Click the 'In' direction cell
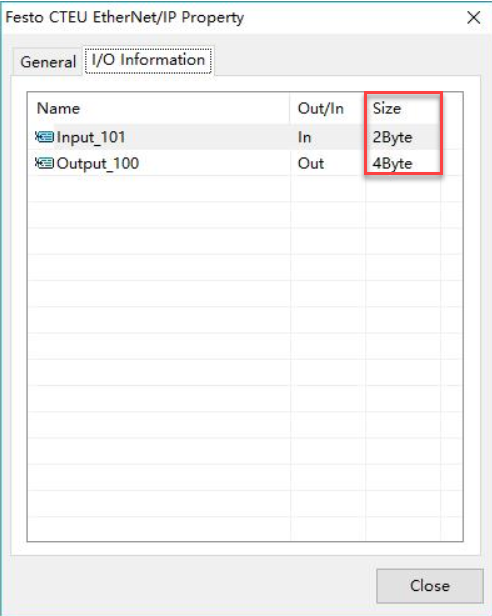The image size is (492, 616). [x=305, y=137]
